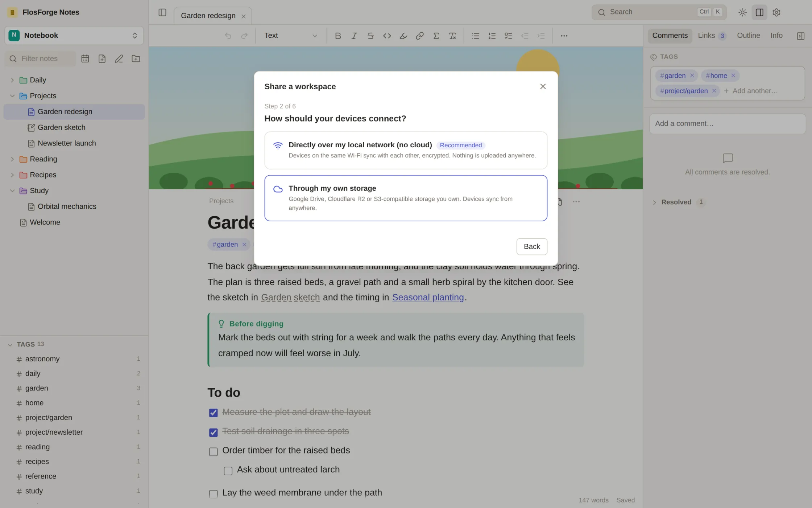The width and height of the screenshot is (812, 508).
Task: Apply strikethrough formatting
Action: [370, 36]
